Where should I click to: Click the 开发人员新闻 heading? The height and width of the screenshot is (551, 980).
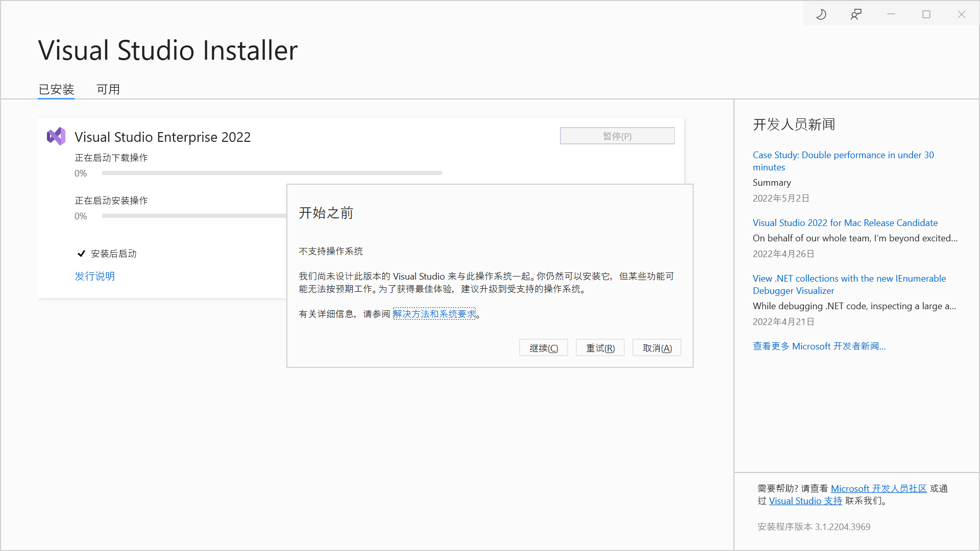click(794, 124)
